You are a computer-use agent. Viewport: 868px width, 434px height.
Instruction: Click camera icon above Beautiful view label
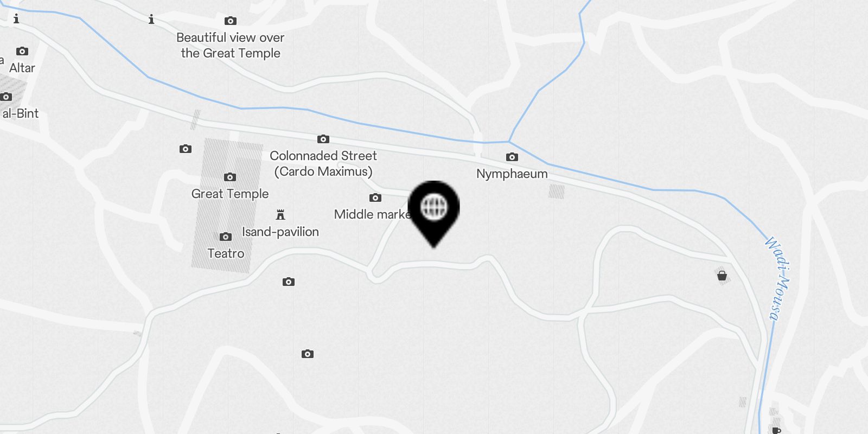coord(231,21)
